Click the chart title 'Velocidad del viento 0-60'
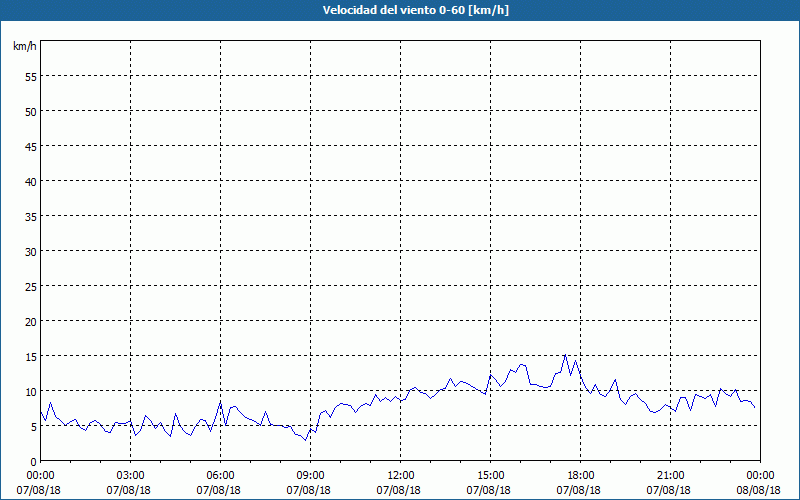This screenshot has height=500, width=800. (399, 11)
